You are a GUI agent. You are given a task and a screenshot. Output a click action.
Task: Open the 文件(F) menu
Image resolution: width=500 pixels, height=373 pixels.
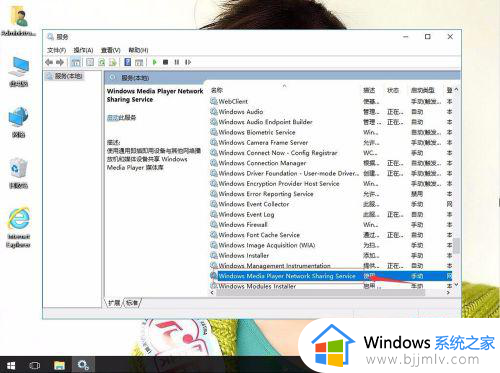[56, 50]
